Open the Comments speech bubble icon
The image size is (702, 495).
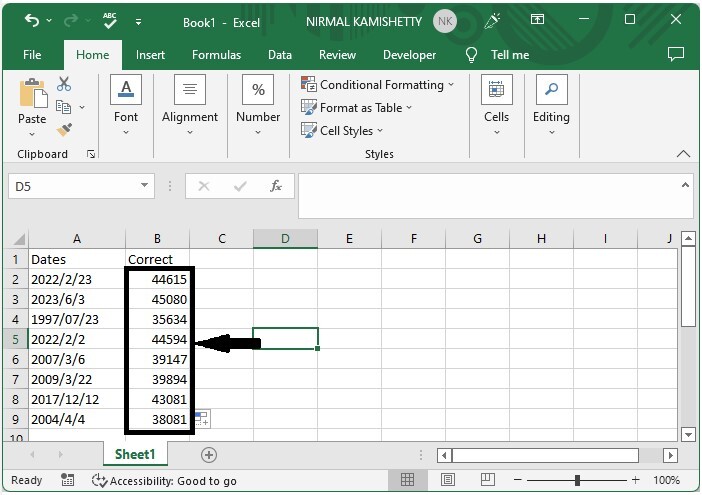coord(676,55)
